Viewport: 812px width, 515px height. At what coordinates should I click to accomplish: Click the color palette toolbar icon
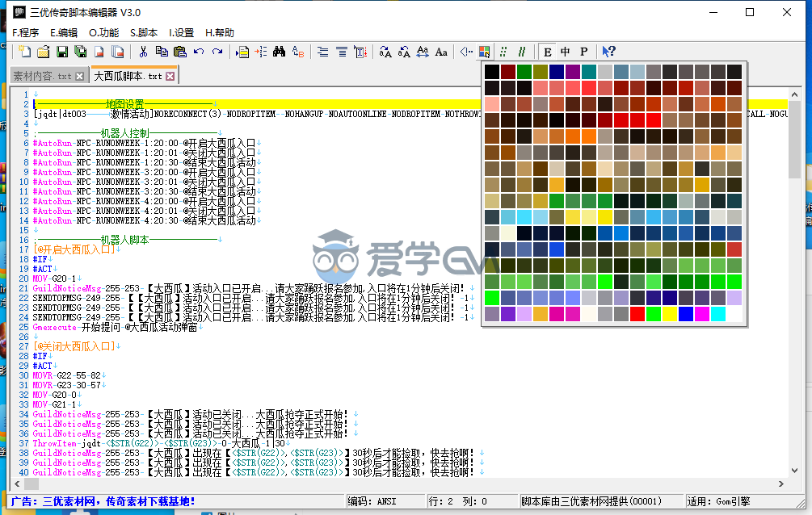484,52
